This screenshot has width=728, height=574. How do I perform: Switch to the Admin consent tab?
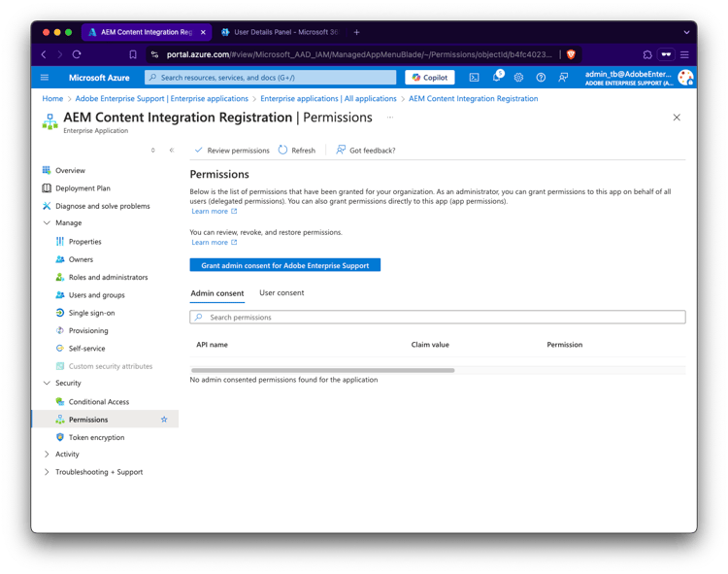(216, 293)
